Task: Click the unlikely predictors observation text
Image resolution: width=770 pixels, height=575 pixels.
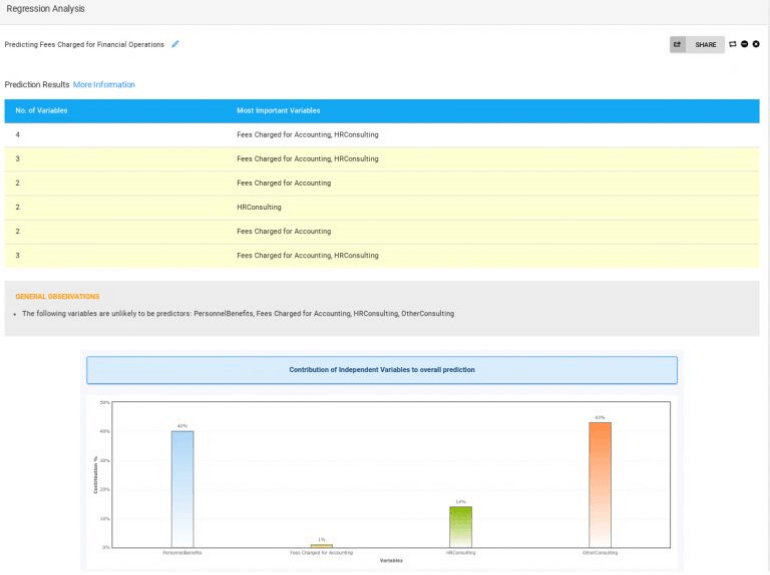Action: [238, 314]
